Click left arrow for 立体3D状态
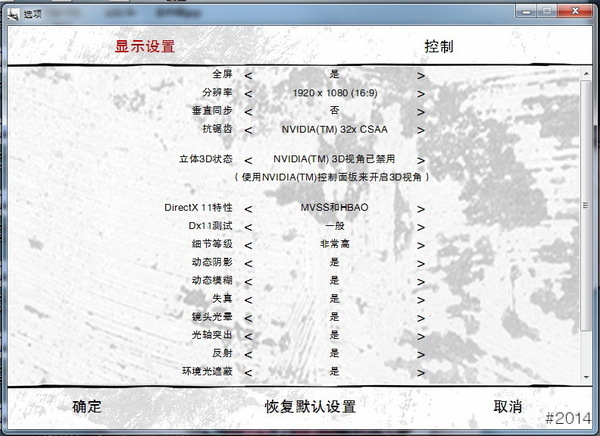 [248, 160]
